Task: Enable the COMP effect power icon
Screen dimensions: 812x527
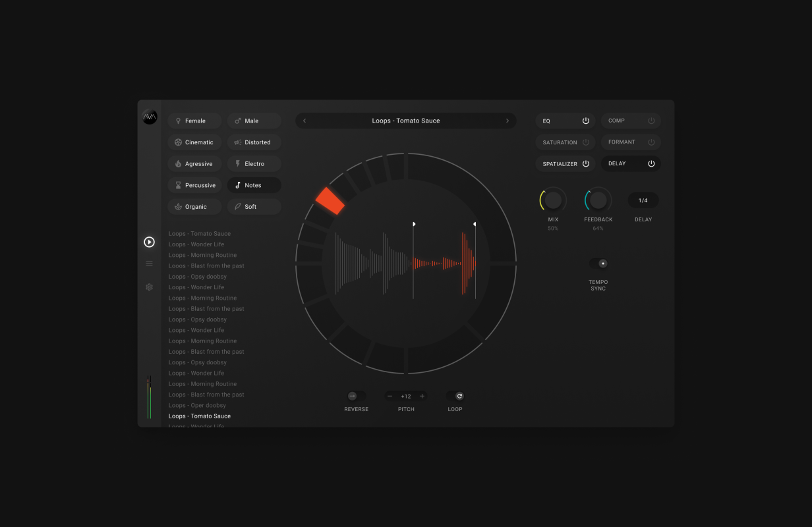Action: [x=651, y=121]
